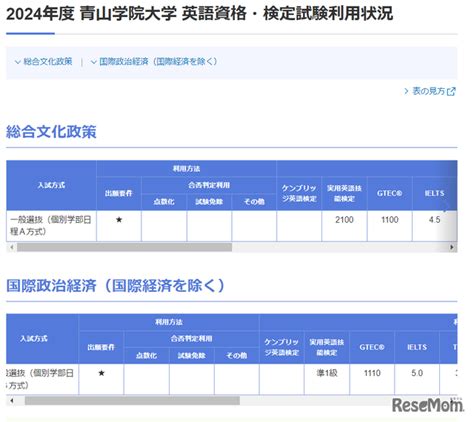
Task: Click the 総合文化政策 section heading
Action: click(x=51, y=132)
